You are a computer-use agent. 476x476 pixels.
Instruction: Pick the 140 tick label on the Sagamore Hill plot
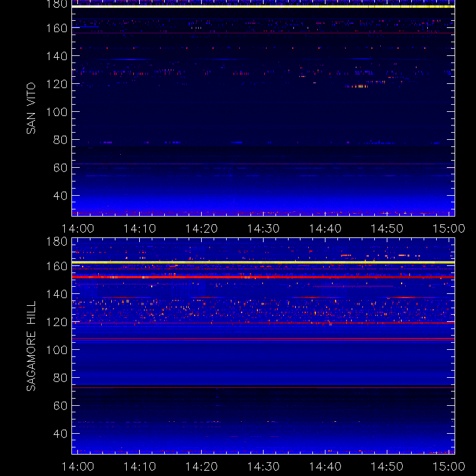click(57, 294)
